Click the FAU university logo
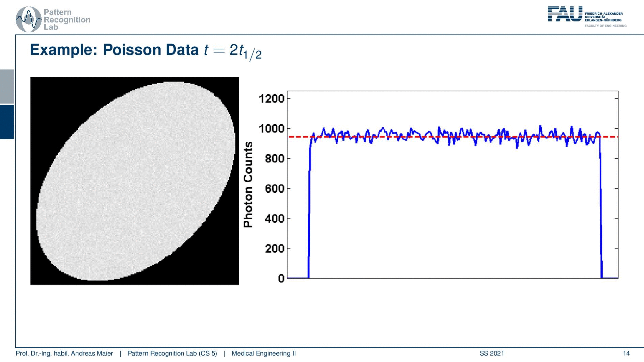The image size is (644, 362). point(587,17)
